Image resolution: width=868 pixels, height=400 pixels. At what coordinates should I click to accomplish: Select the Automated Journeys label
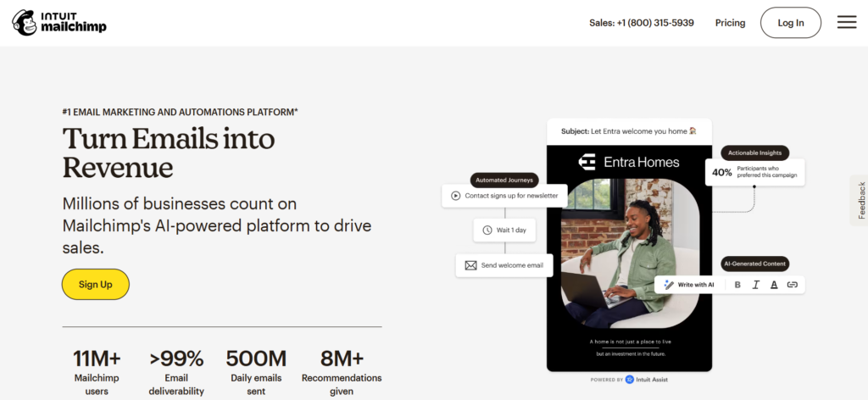click(x=504, y=180)
